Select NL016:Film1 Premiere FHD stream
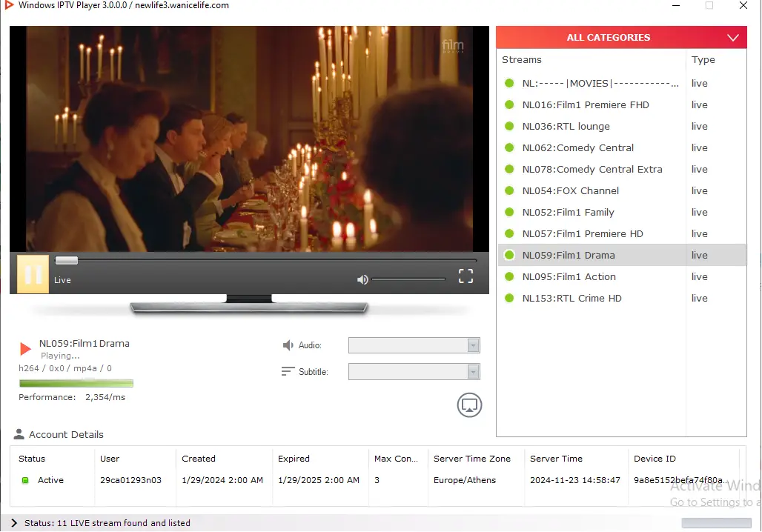The image size is (762, 532). 622,104
